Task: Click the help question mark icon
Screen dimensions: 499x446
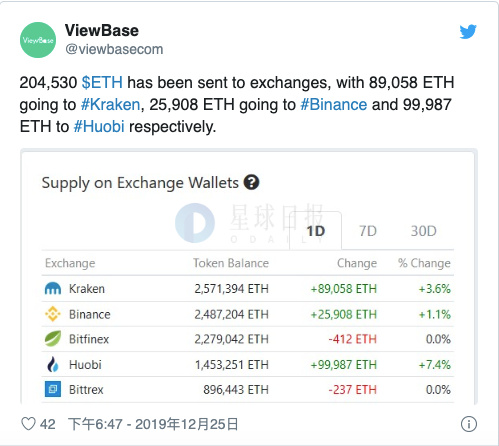Action: coord(251,182)
